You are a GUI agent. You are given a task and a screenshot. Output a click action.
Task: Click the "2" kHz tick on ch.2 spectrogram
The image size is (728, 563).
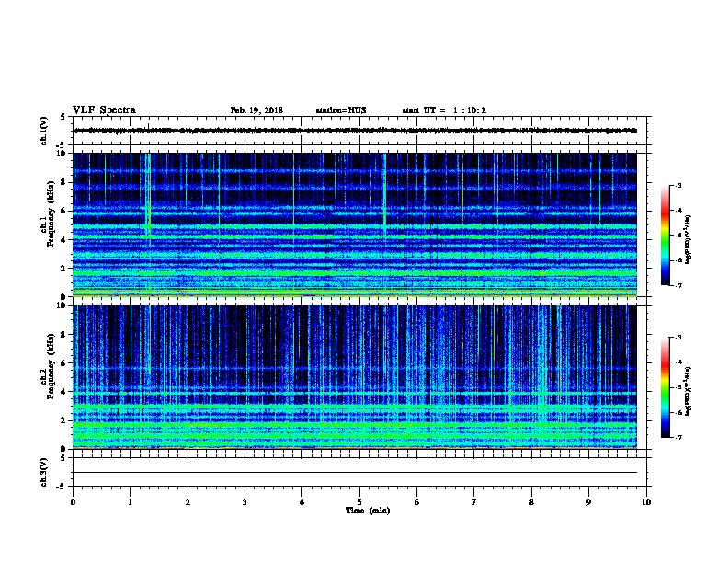coord(63,420)
